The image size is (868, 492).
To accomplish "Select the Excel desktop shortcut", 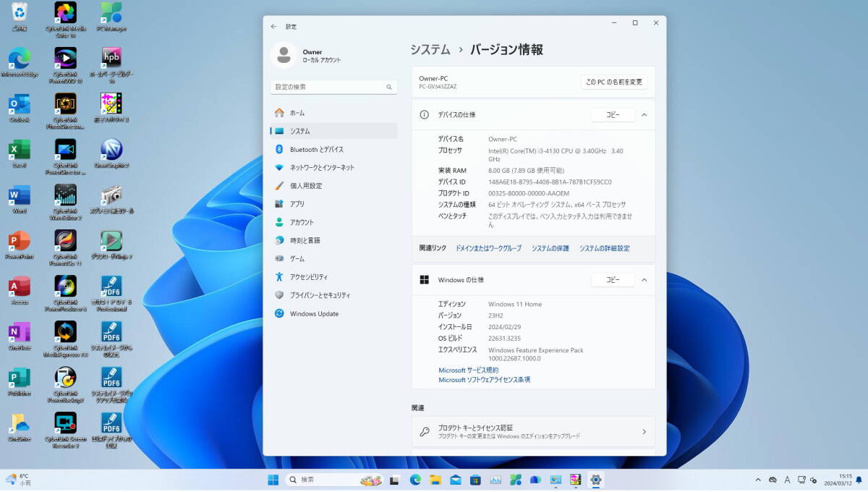I will pos(20,153).
